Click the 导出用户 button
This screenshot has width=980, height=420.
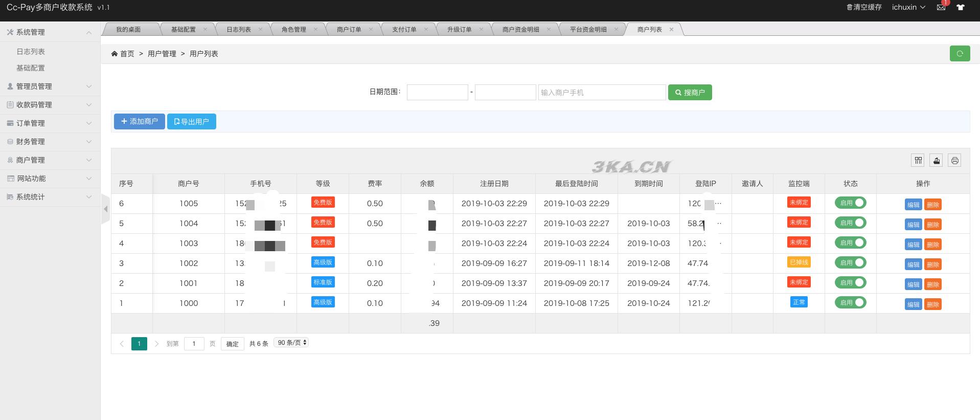[192, 121]
